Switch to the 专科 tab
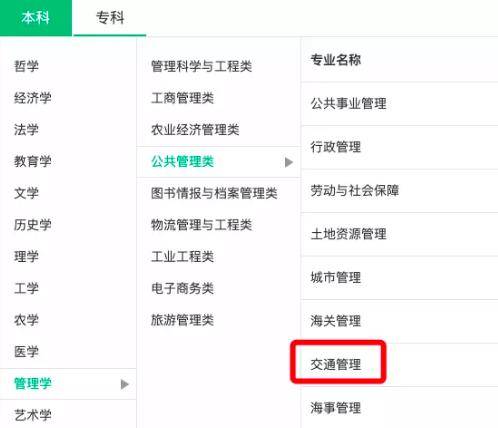This screenshot has width=498, height=428. click(110, 18)
